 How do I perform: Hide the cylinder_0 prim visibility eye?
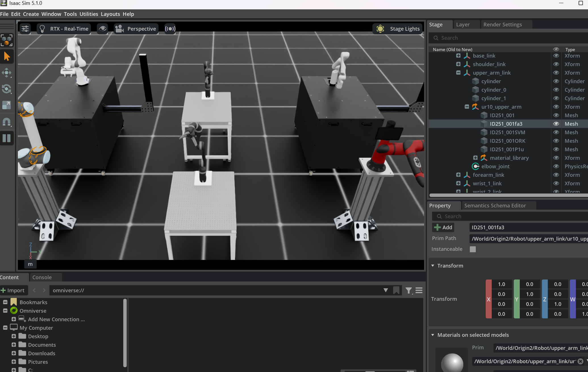click(556, 90)
